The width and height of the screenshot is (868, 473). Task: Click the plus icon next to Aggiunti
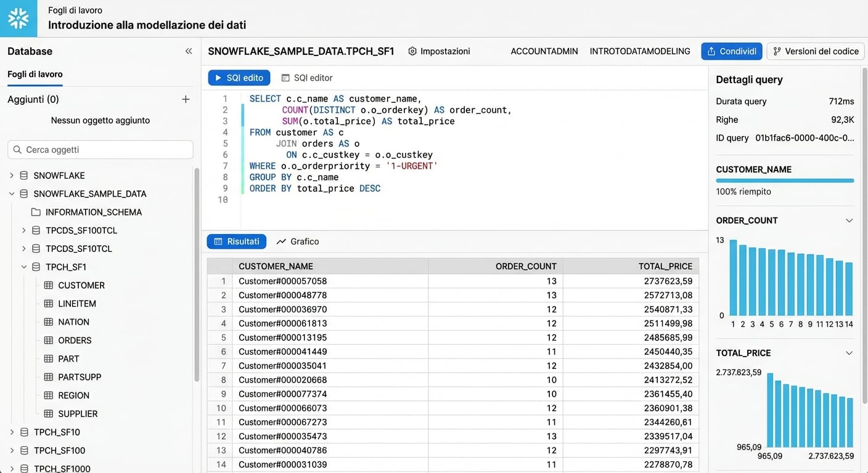click(x=186, y=99)
